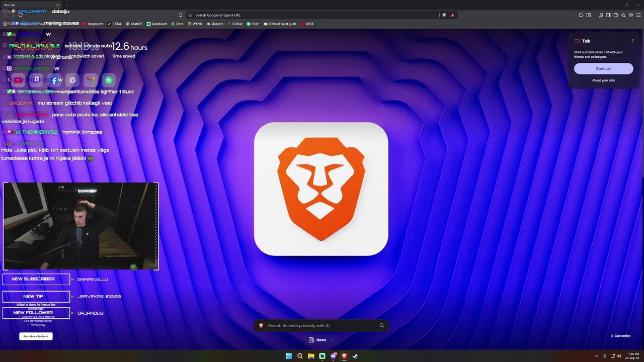Screen dimensions: 644x362
Task: Open the ChatGPT shortcut tile
Action: click(72, 80)
